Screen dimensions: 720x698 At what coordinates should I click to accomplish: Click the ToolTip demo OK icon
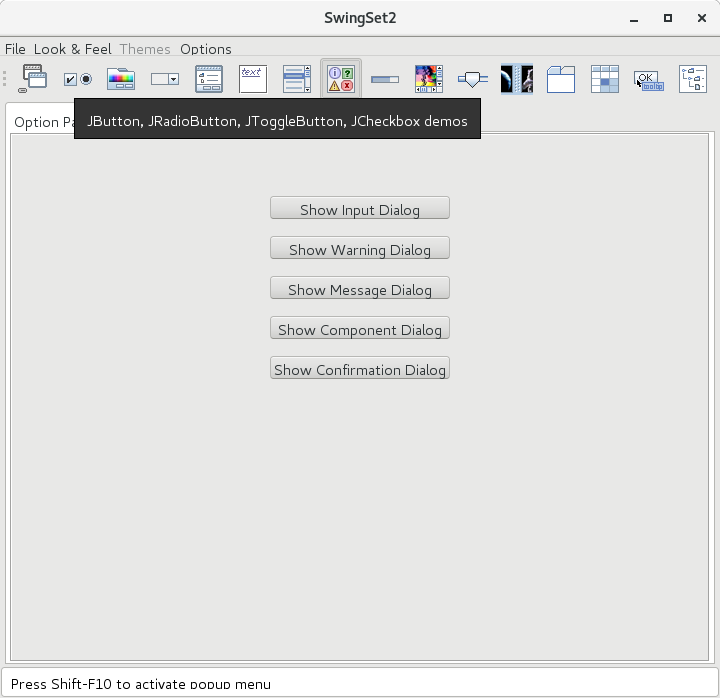[649, 79]
